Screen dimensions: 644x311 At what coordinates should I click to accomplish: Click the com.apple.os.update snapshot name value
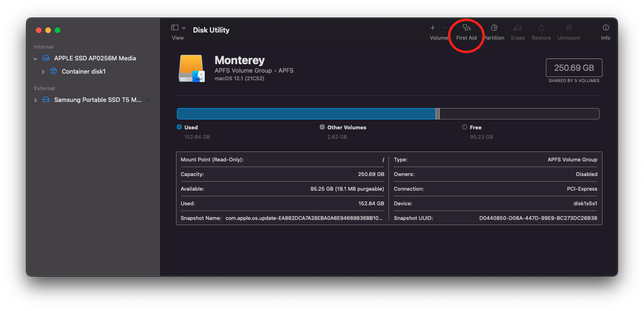(304, 218)
